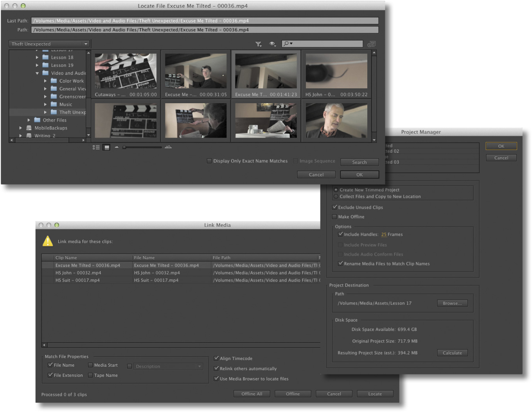Click the thumbnail zoom slider handle

[x=124, y=147]
